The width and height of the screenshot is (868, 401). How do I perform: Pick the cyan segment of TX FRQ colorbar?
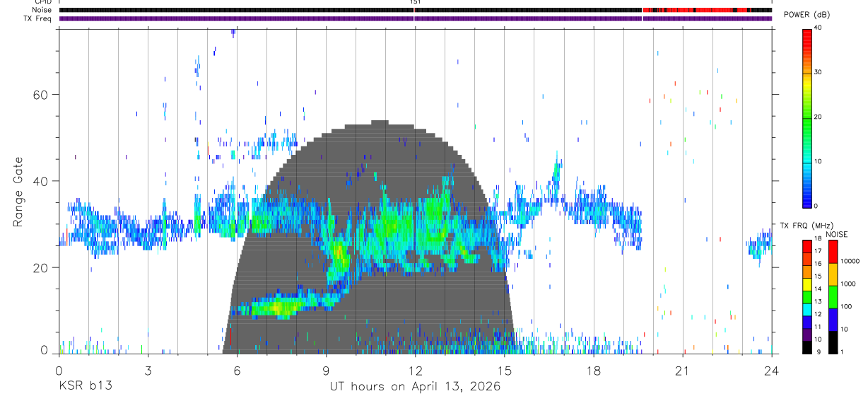(x=807, y=308)
